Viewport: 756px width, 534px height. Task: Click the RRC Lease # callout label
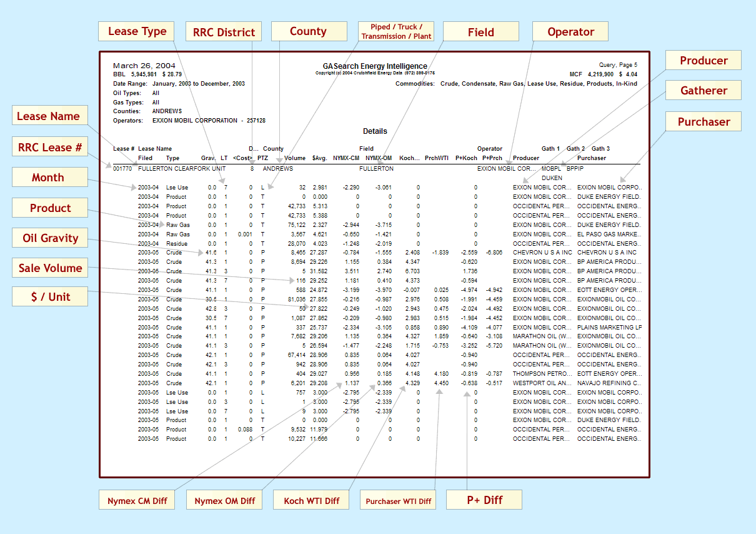[x=49, y=147]
